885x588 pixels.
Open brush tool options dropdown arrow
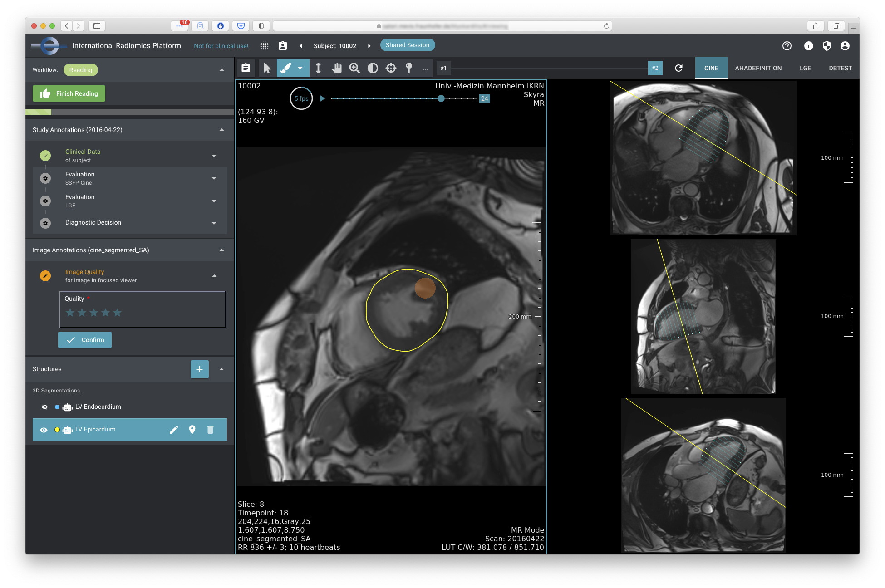point(300,68)
